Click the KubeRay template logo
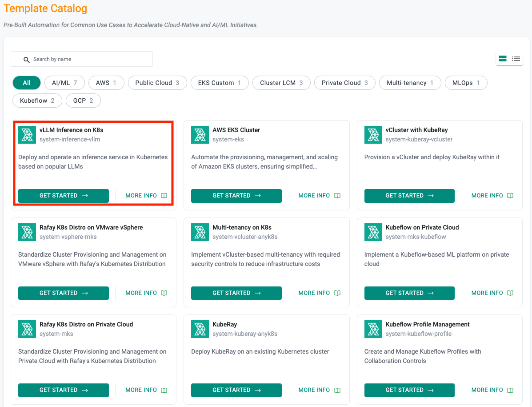The height and width of the screenshot is (407, 532). tap(200, 329)
